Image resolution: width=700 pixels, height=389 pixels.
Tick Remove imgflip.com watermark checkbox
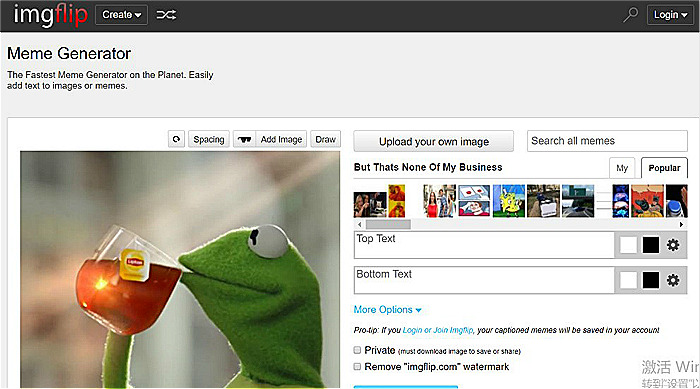pyautogui.click(x=357, y=367)
